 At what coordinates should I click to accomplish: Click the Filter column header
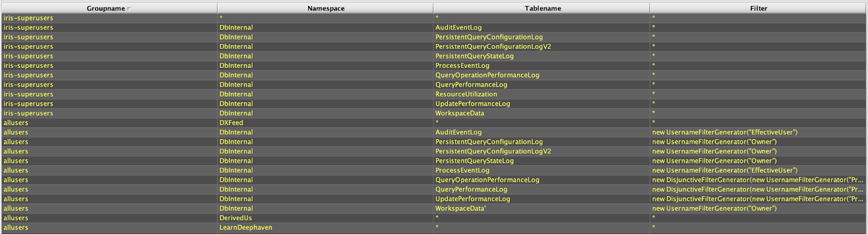758,8
